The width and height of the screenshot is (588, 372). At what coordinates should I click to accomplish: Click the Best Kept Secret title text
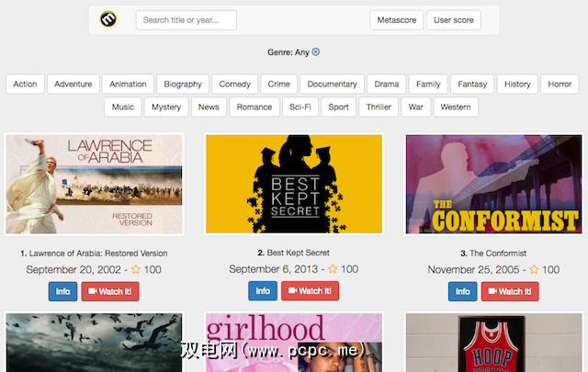[298, 253]
